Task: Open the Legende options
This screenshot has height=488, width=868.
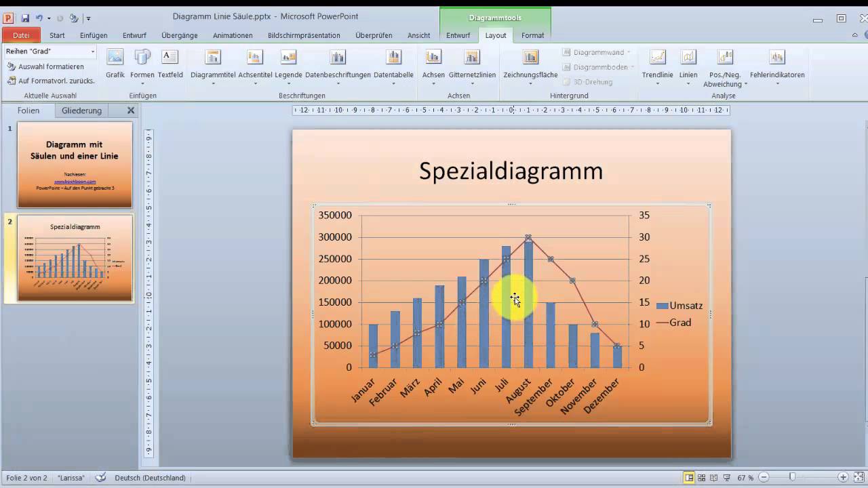Action: tap(288, 68)
